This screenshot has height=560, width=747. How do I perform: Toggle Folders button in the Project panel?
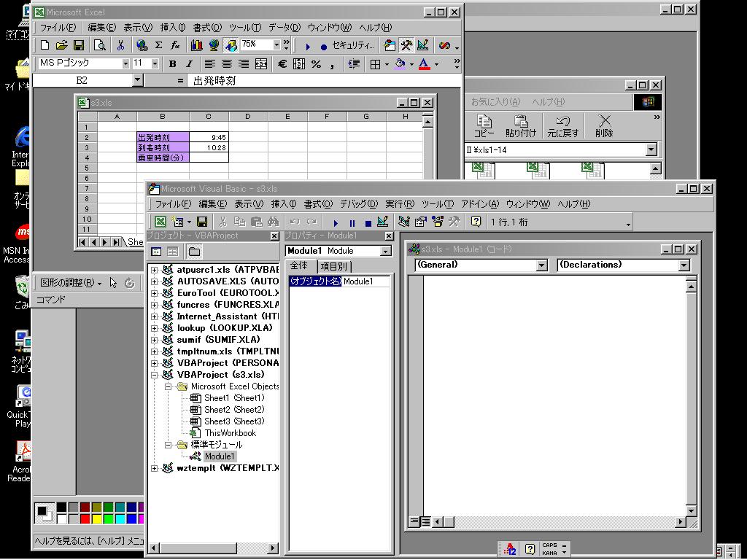click(x=194, y=252)
